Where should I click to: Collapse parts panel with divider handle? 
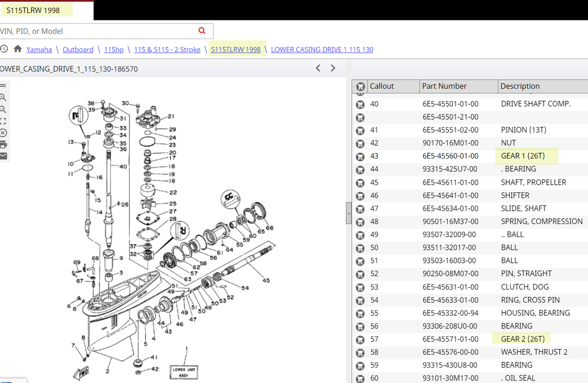tap(349, 213)
